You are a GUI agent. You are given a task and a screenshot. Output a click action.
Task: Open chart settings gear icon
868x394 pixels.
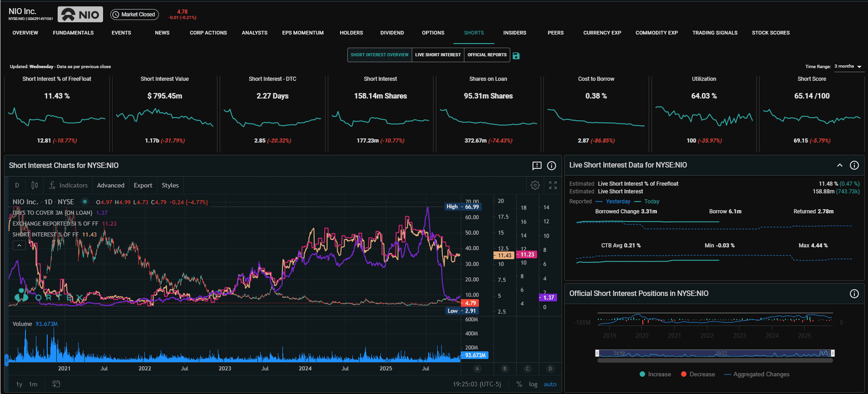pyautogui.click(x=535, y=185)
